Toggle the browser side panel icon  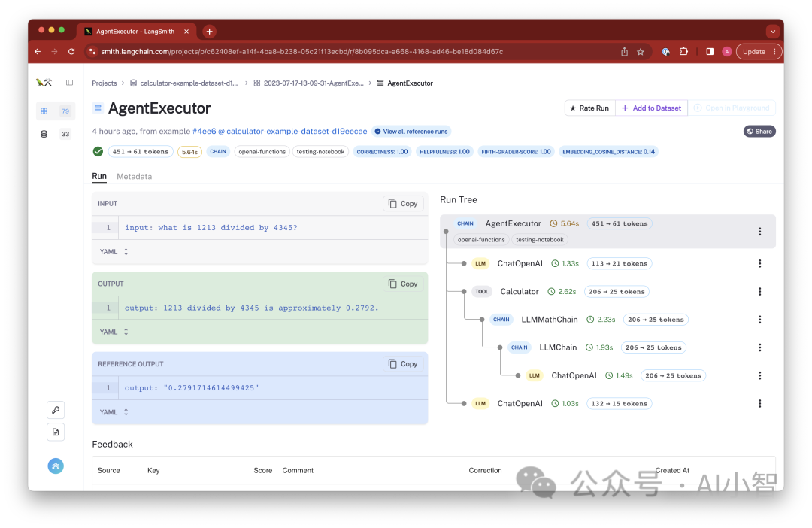click(x=710, y=51)
